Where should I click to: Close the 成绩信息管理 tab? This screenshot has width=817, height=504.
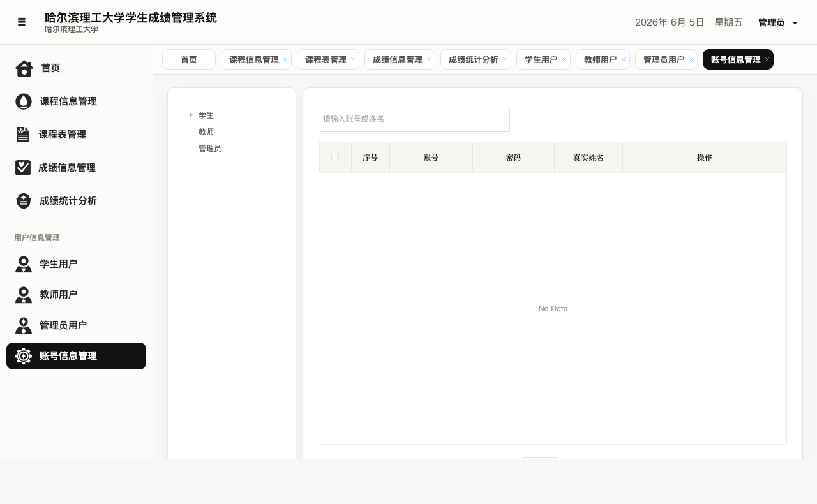(x=429, y=59)
